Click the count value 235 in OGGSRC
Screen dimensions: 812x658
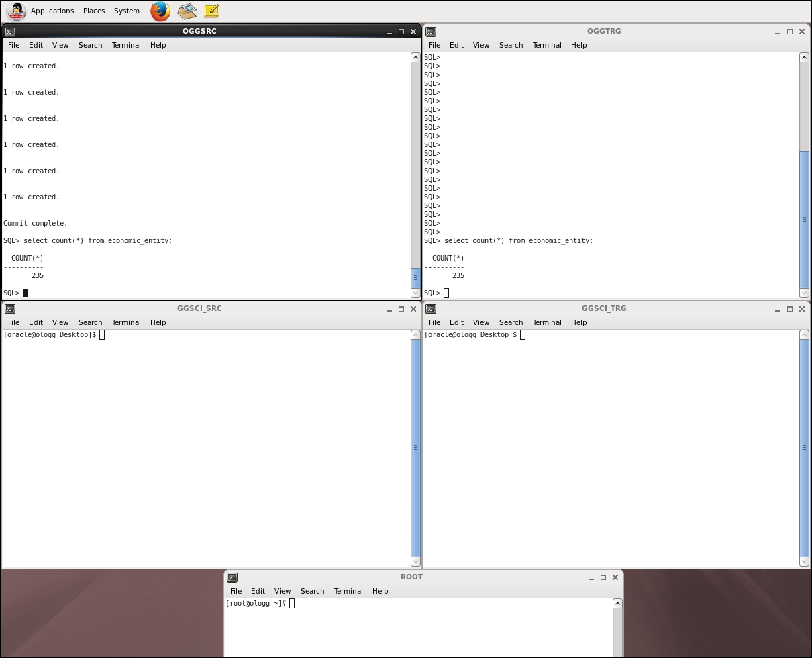coord(38,275)
